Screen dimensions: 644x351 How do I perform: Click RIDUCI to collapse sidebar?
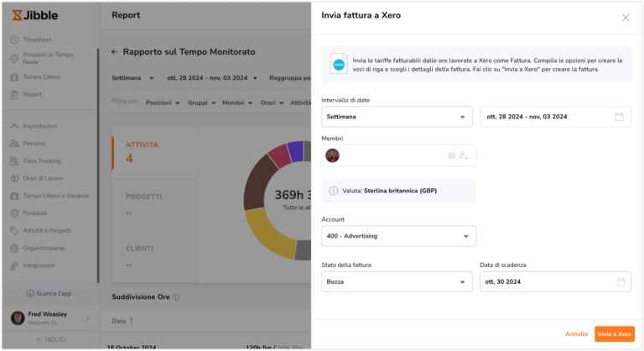coord(51,340)
